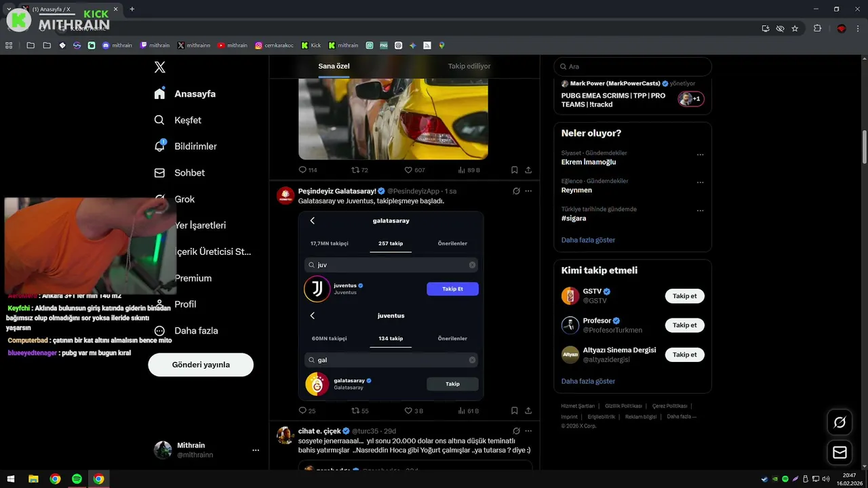868x488 pixels.
Task: Repost the Galatasaray post (55)
Action: (359, 411)
